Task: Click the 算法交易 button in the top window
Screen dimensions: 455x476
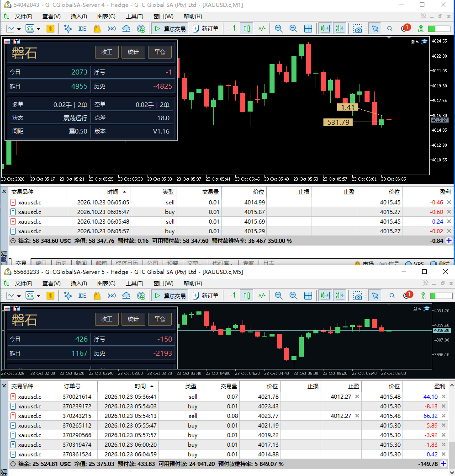Action: point(170,29)
